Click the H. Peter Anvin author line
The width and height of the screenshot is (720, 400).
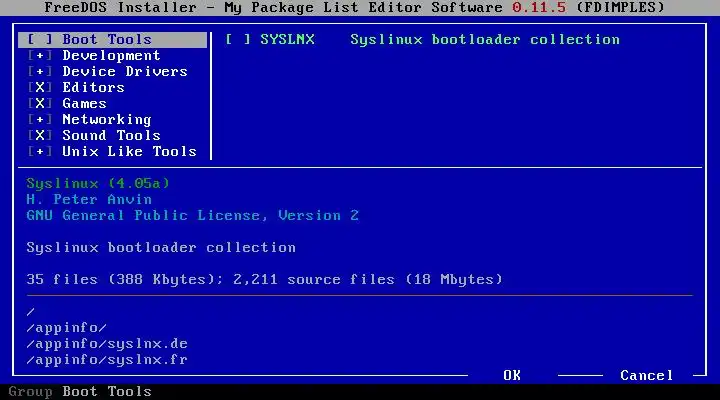(89, 200)
